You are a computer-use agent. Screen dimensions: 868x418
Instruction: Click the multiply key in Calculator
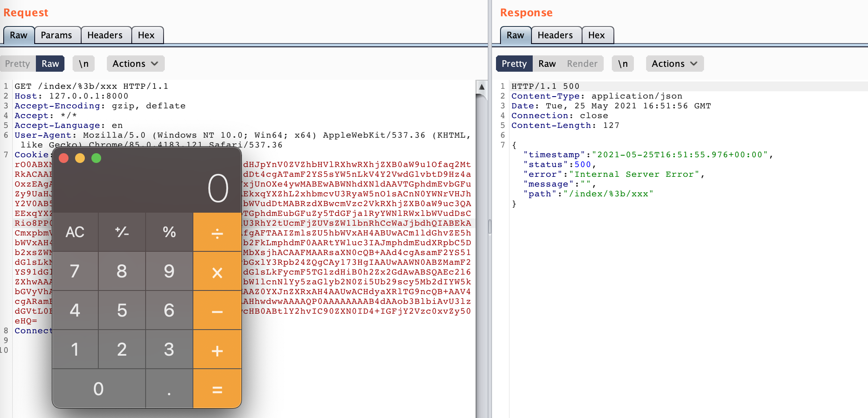tap(217, 271)
